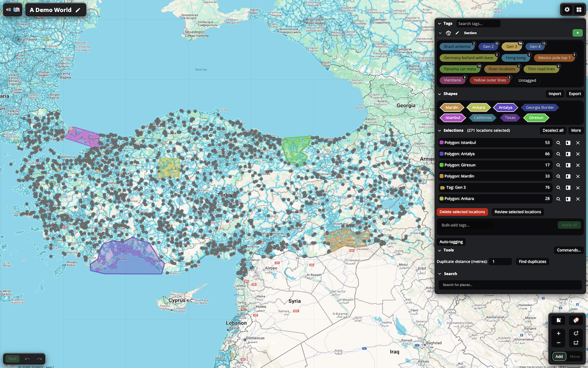Image resolution: width=588 pixels, height=368 pixels.
Task: Click the add map marker bookmark icon
Action: point(559,320)
